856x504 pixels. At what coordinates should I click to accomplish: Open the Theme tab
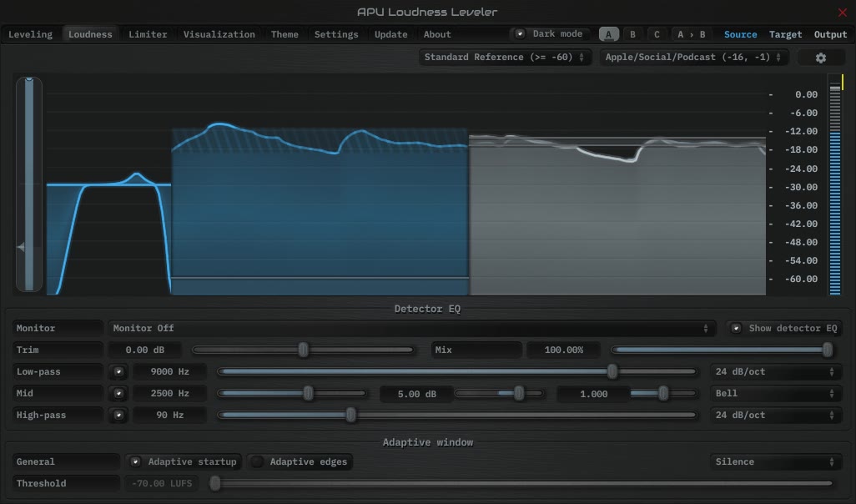[284, 34]
